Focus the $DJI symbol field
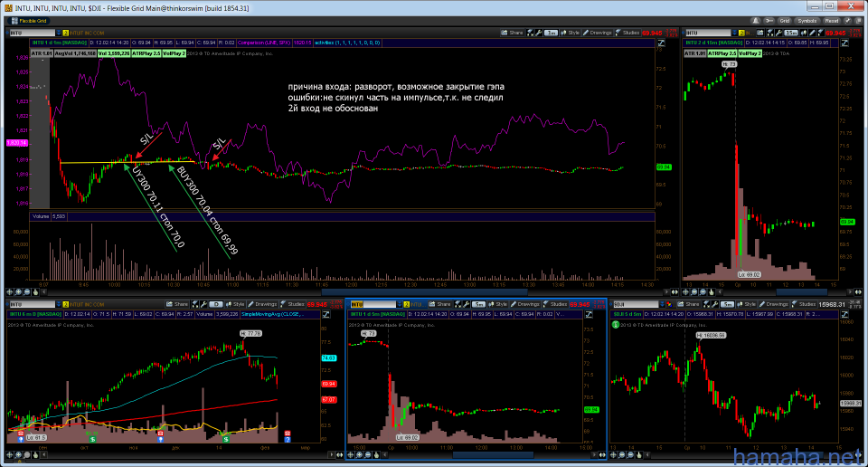 (x=636, y=304)
